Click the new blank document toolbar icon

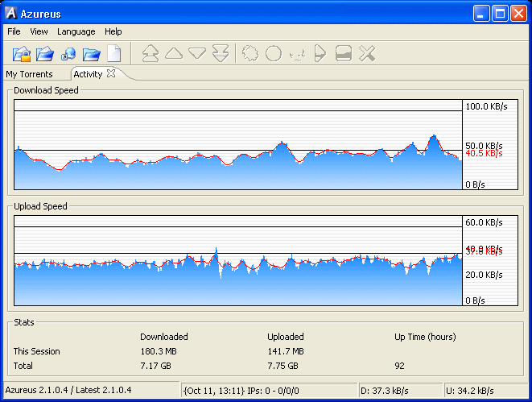114,53
